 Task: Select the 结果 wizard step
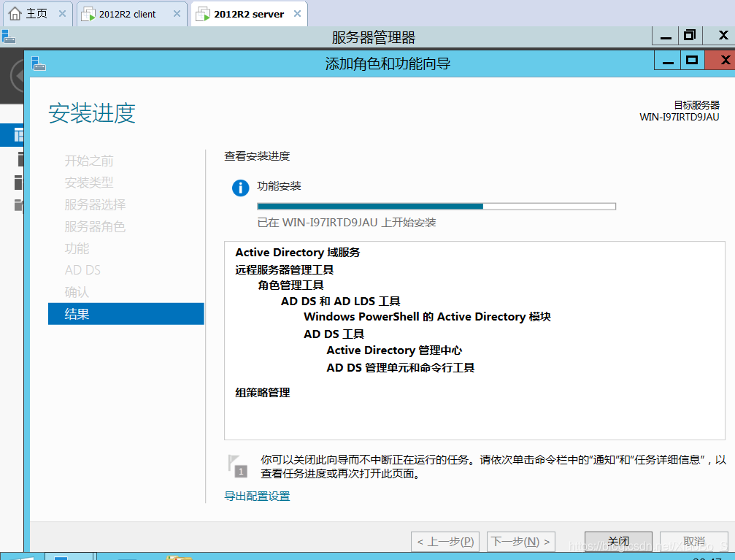click(126, 314)
